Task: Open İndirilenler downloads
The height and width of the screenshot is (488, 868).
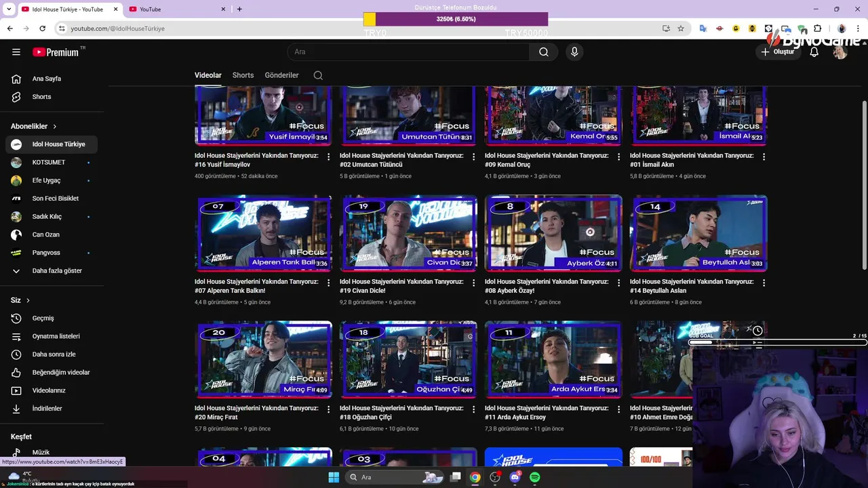Action: (x=52, y=409)
